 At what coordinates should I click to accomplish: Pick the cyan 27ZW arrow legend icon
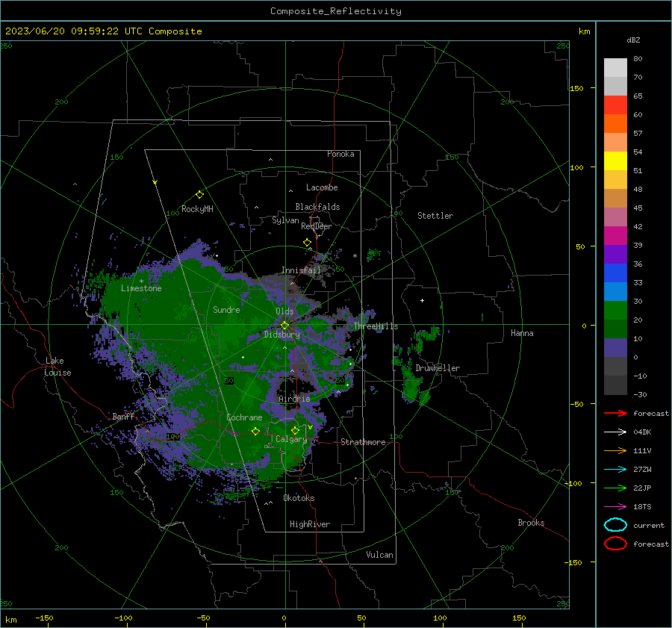click(615, 469)
